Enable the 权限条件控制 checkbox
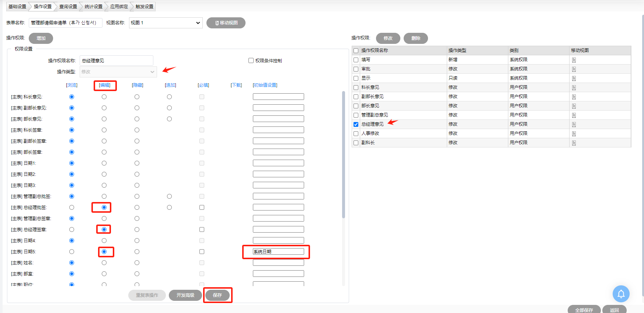This screenshot has width=644, height=313. click(251, 60)
